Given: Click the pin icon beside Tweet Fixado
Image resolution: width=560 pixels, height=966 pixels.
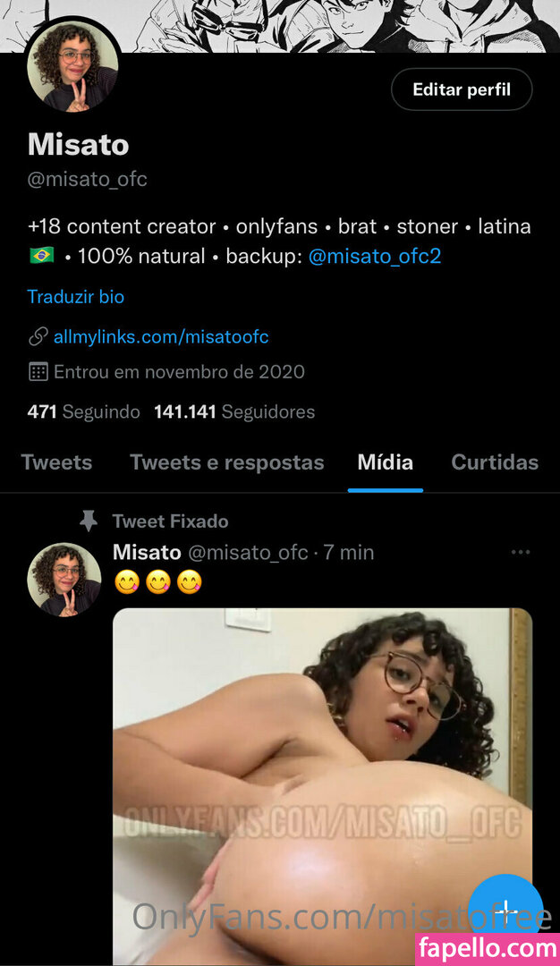Looking at the screenshot, I should click(88, 521).
